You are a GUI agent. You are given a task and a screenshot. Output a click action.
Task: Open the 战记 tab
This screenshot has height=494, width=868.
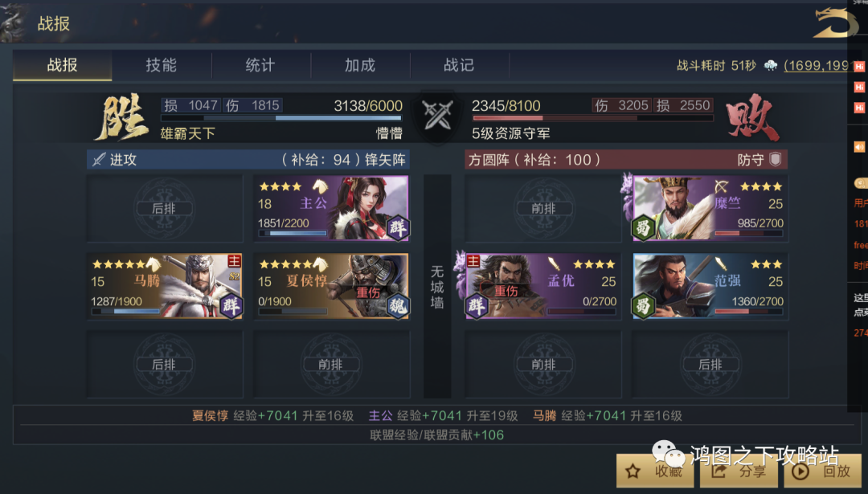(x=459, y=65)
